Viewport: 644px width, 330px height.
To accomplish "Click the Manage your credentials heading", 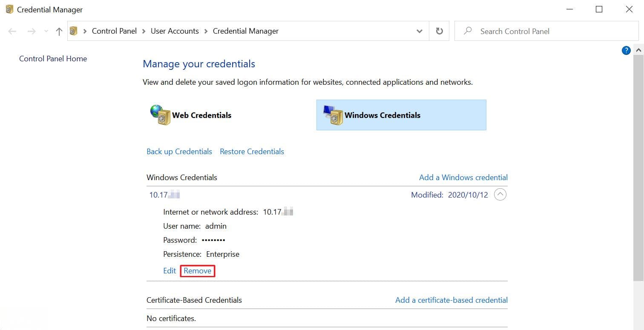I will tap(199, 64).
